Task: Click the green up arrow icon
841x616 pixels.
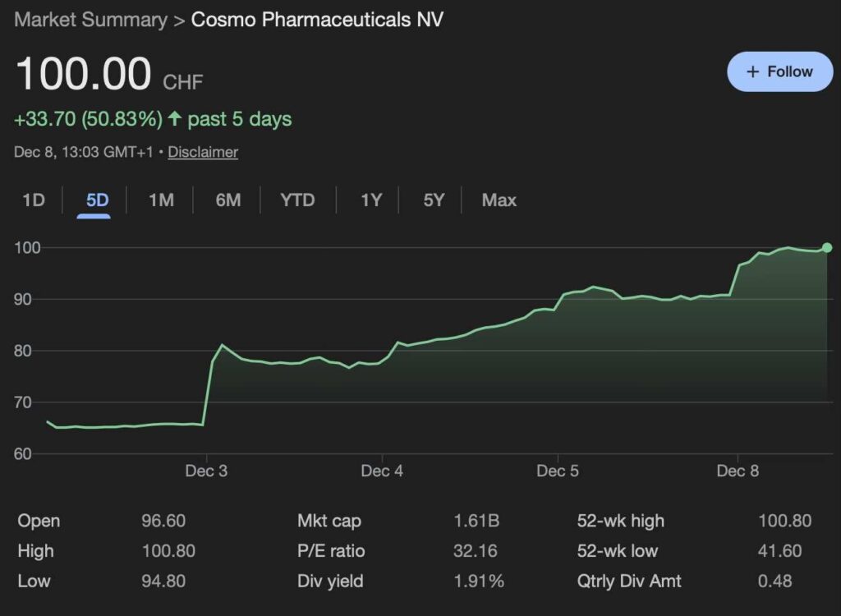Action: click(174, 119)
